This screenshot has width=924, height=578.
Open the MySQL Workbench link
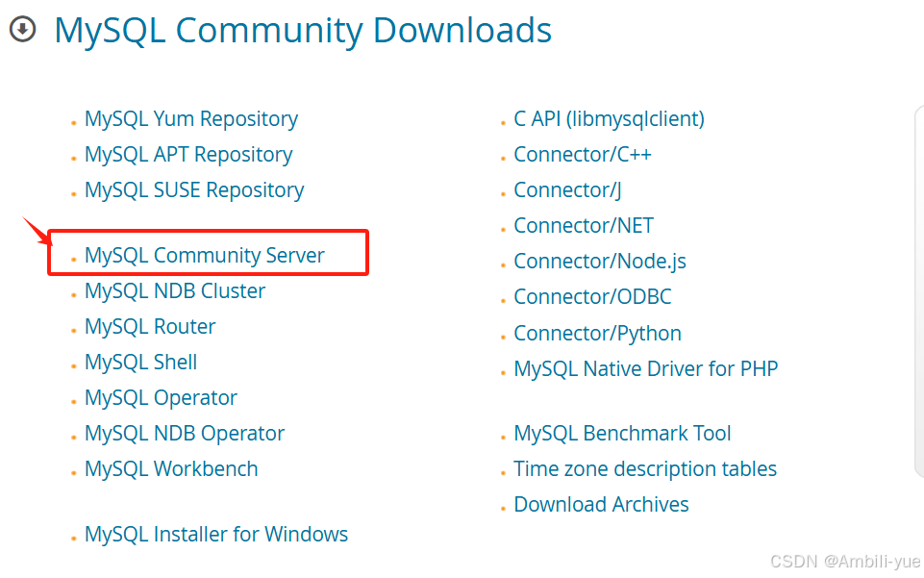point(171,469)
